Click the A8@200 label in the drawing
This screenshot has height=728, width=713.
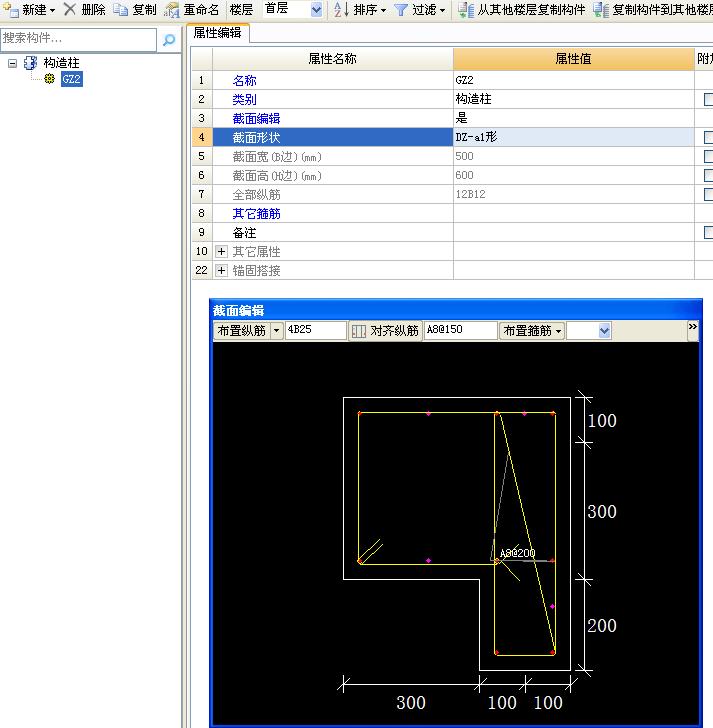click(518, 553)
